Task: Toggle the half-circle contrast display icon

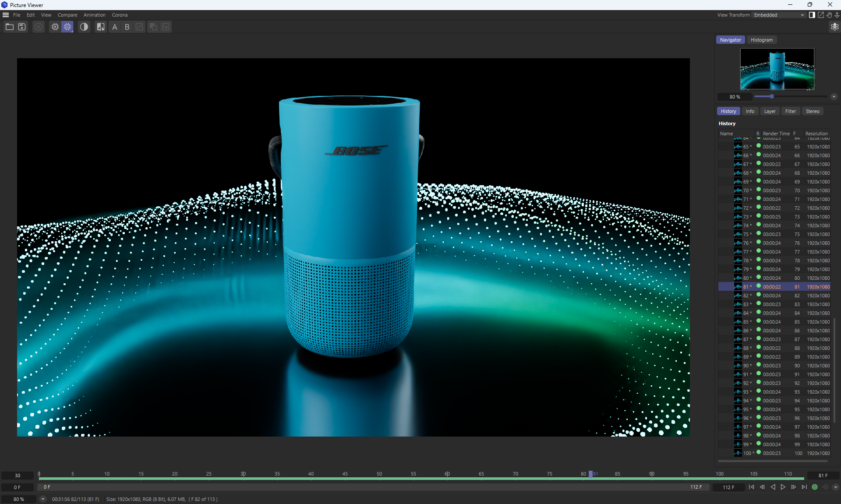Action: point(84,27)
